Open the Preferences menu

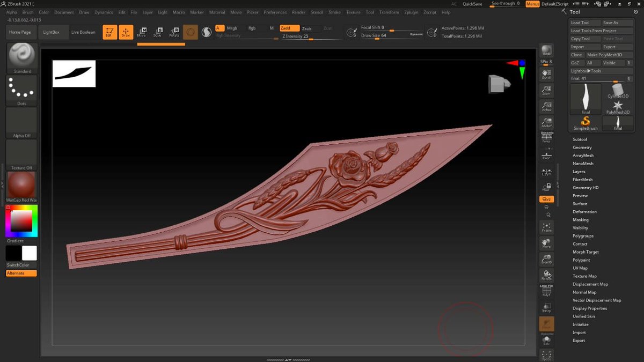click(275, 12)
